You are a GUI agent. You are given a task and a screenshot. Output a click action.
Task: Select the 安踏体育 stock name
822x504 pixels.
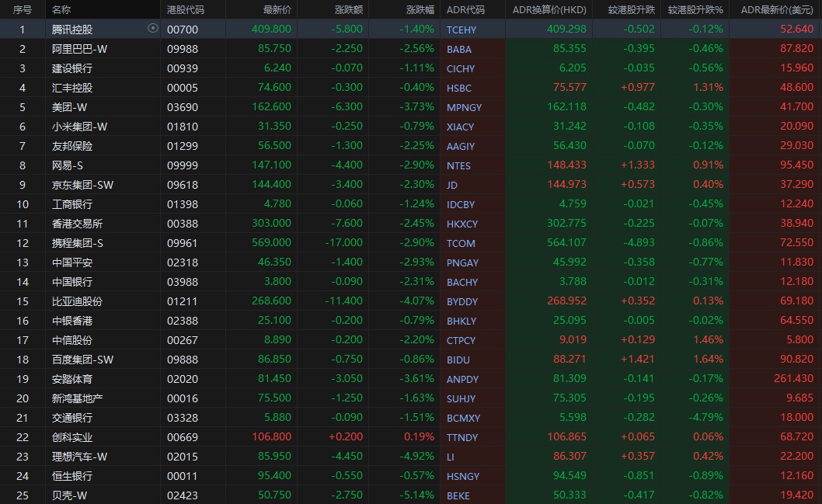coord(72,378)
